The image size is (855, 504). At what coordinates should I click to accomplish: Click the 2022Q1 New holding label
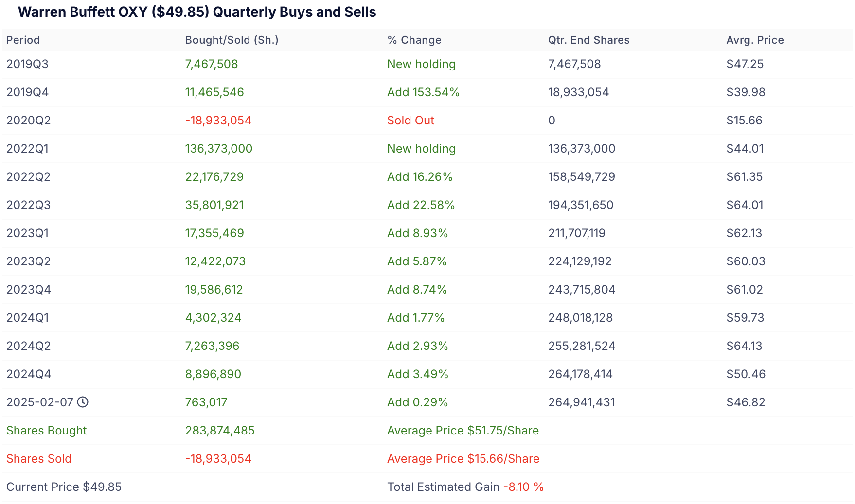coord(421,149)
